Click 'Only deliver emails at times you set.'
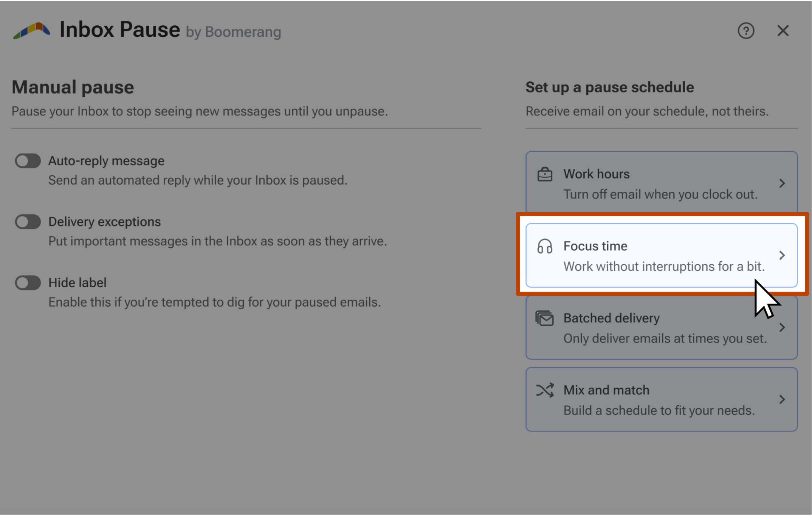This screenshot has width=812, height=515. click(x=665, y=338)
